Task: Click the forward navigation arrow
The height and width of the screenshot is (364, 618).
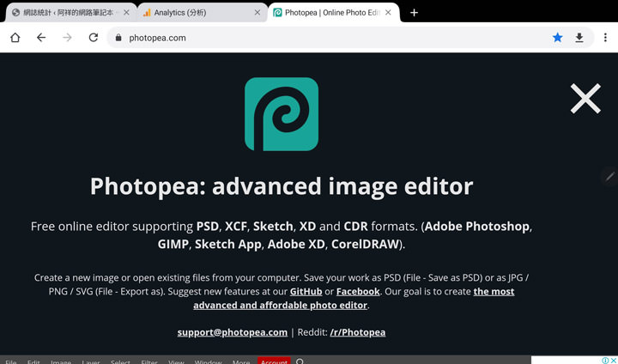Action: tap(68, 38)
